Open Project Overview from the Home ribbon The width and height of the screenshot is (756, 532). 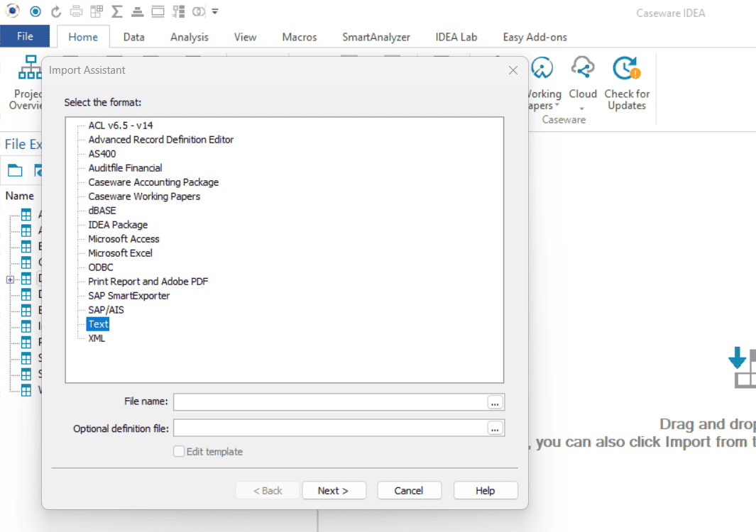[28, 82]
